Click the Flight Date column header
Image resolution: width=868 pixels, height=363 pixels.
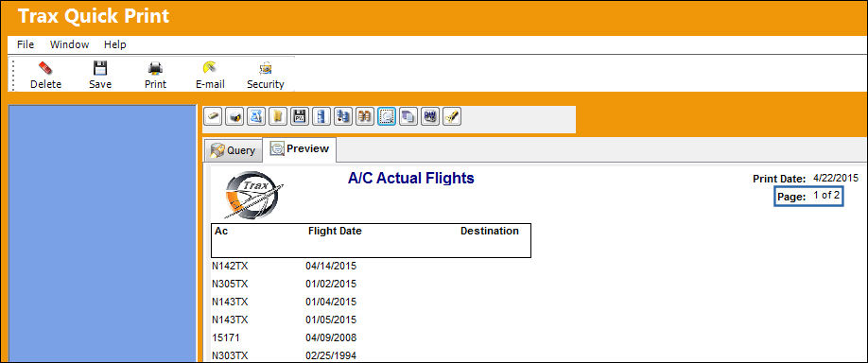(x=335, y=232)
